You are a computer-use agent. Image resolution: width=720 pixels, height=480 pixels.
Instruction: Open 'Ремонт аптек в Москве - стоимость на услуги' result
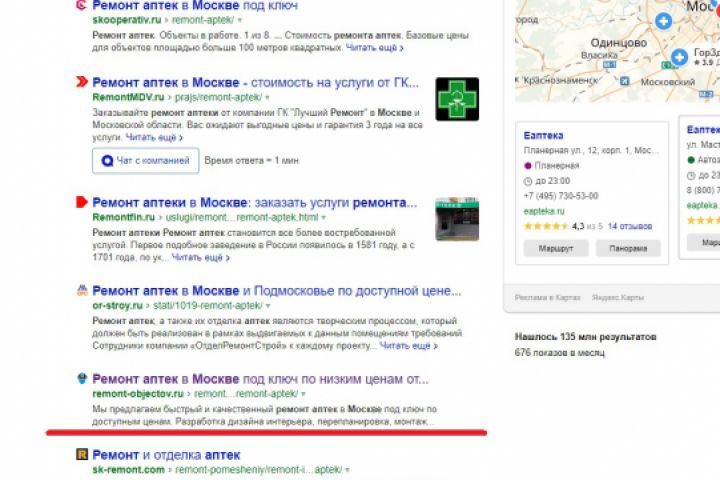(256, 83)
